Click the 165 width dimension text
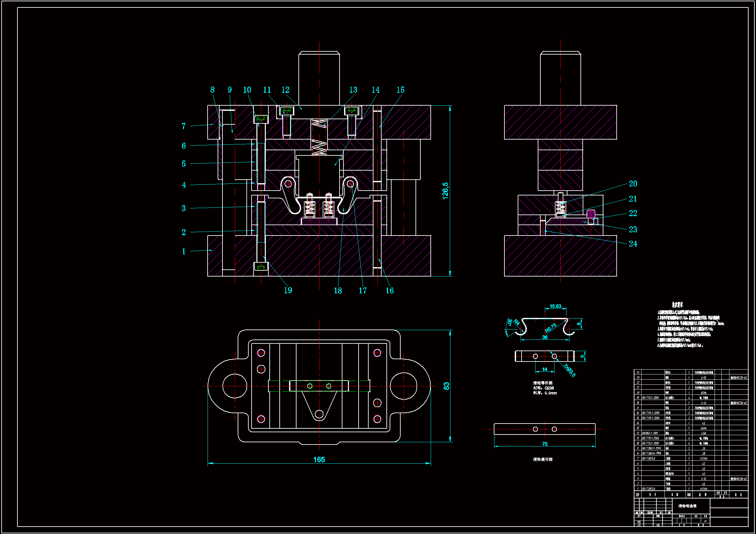Viewport: 756px width, 534px height. tap(319, 460)
